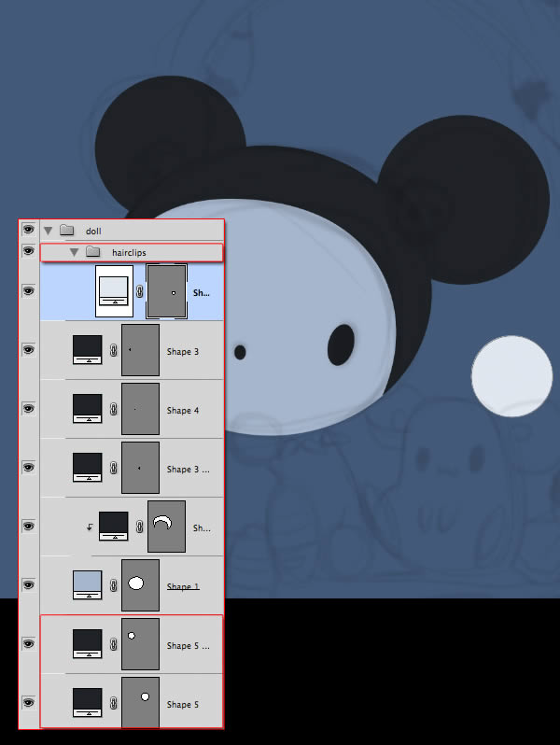Select vector mask of 'Shape 3 ...' layer
This screenshot has height=745, width=560.
(141, 468)
